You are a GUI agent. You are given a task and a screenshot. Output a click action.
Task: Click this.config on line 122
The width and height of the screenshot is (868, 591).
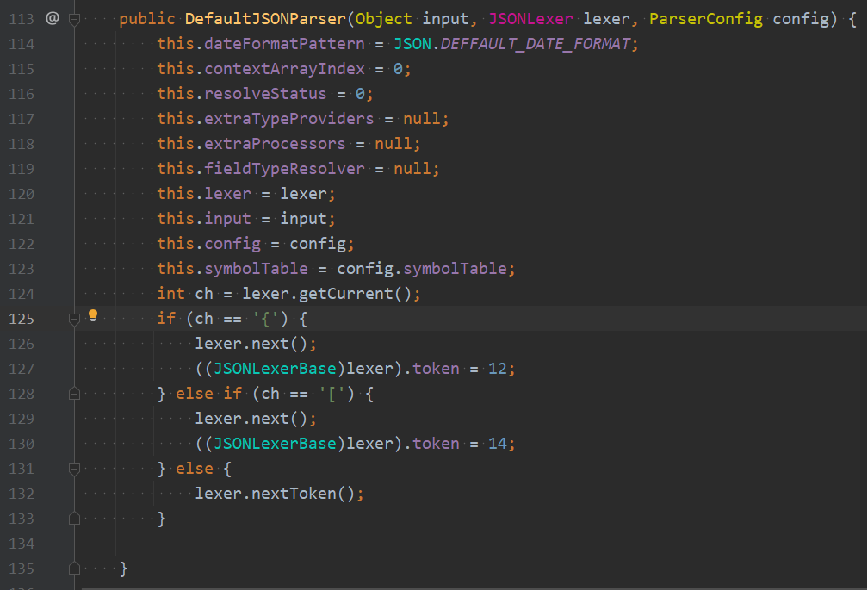click(208, 244)
